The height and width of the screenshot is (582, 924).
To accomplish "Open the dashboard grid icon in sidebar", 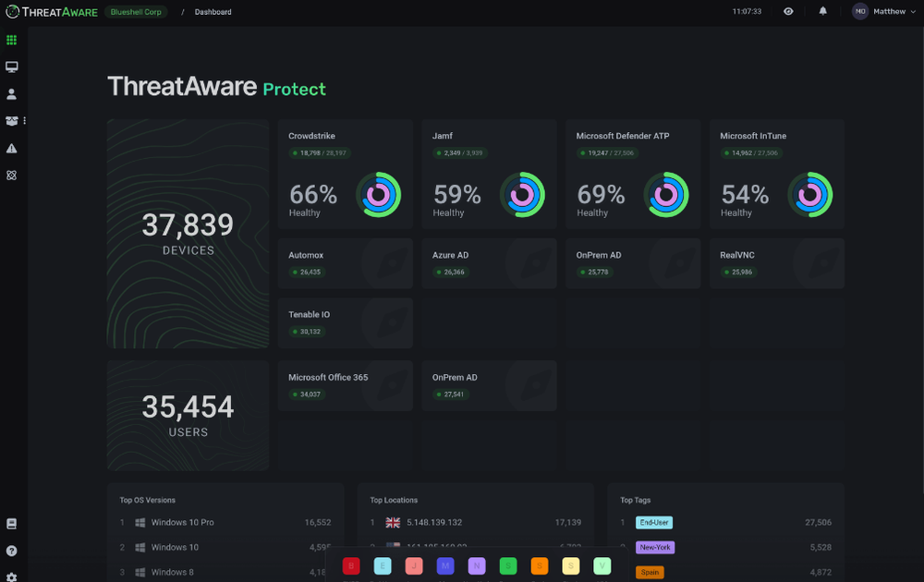I will tap(11, 40).
